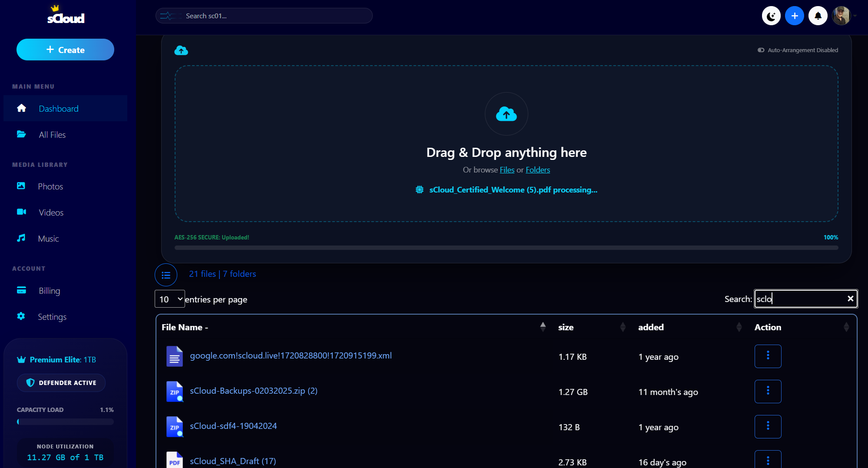The width and height of the screenshot is (868, 468).
Task: Open the profile avatar dropdown
Action: pos(842,16)
